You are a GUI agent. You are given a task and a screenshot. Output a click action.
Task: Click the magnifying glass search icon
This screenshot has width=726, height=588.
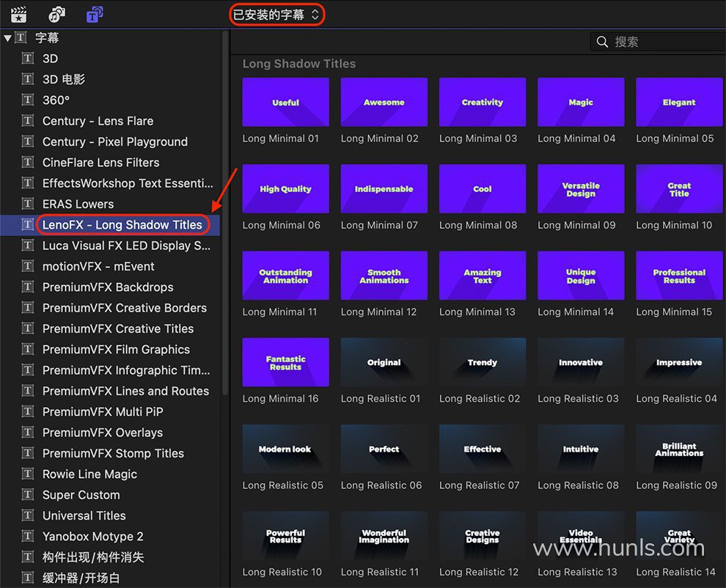click(602, 42)
